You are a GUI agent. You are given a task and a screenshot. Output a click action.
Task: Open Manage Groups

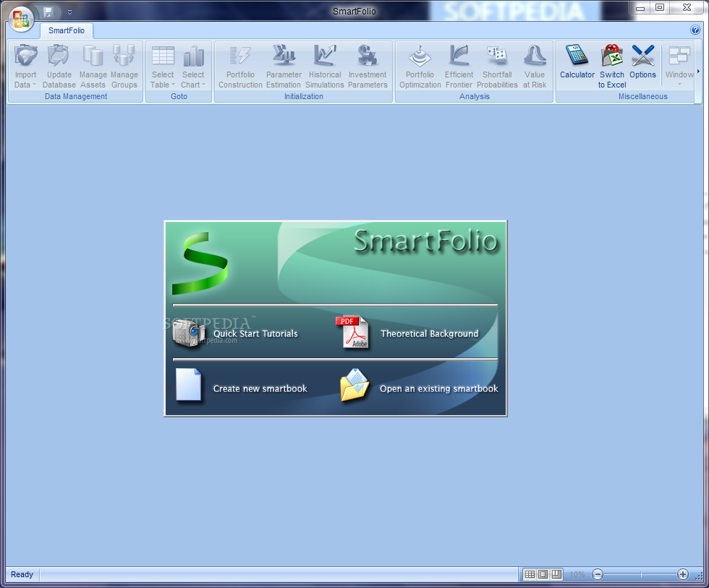tap(124, 67)
